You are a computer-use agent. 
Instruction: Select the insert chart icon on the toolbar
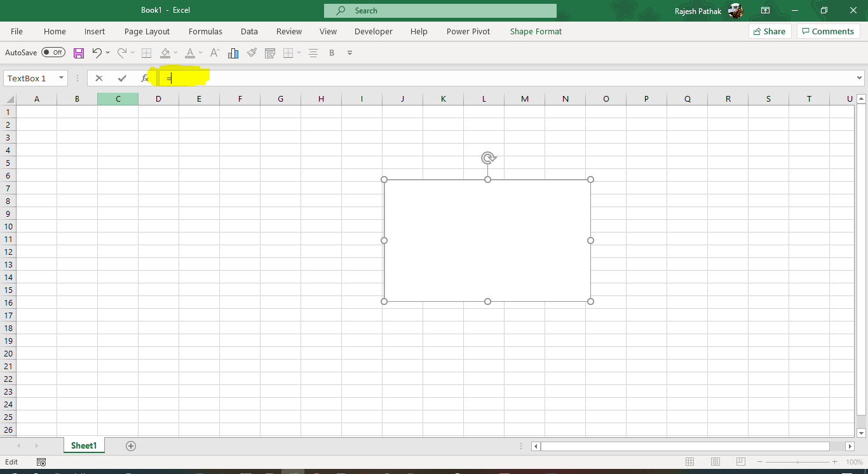(233, 53)
